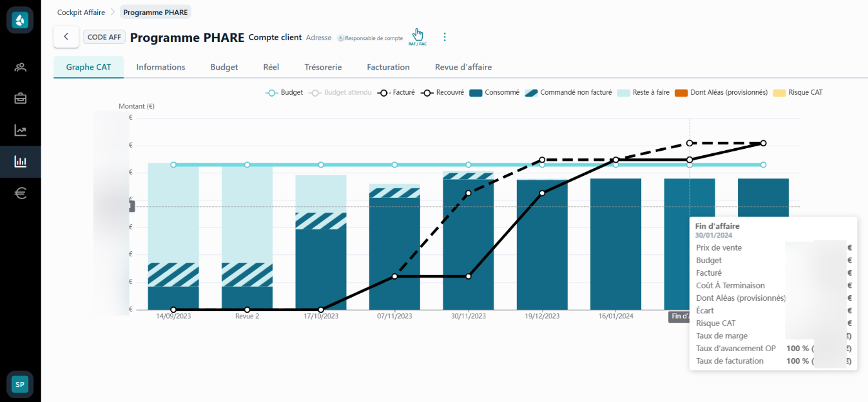Open the Facturation tab
This screenshot has width=868, height=402.
click(388, 67)
